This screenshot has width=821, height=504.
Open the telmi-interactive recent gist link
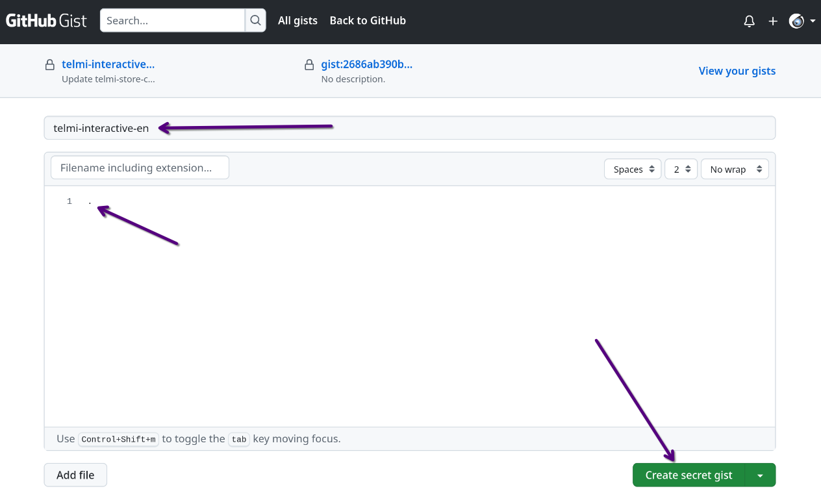pyautogui.click(x=108, y=64)
